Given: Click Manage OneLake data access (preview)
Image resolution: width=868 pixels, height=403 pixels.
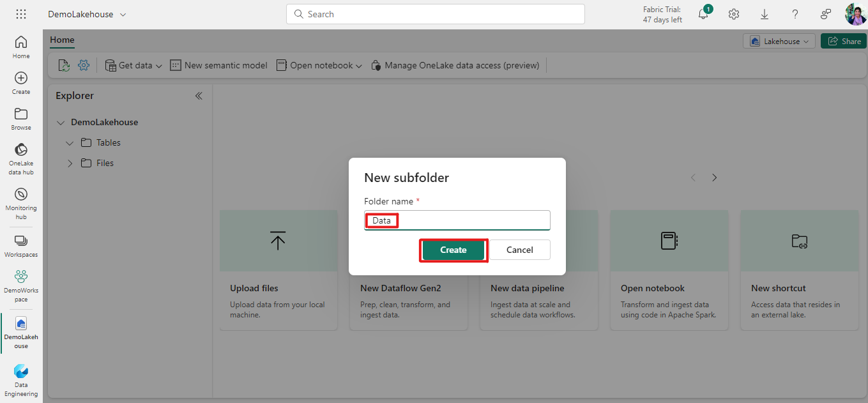Looking at the screenshot, I should coord(455,65).
